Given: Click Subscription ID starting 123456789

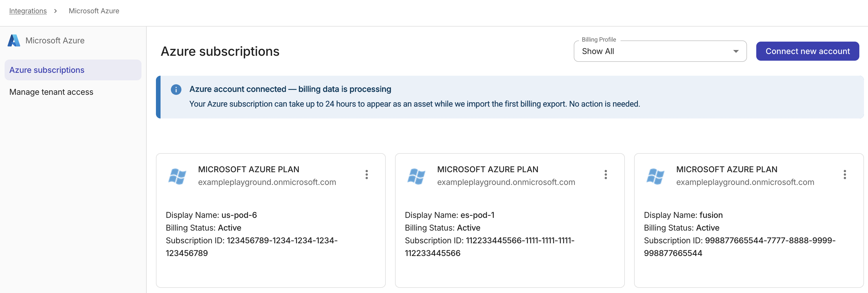Looking at the screenshot, I should (252, 247).
